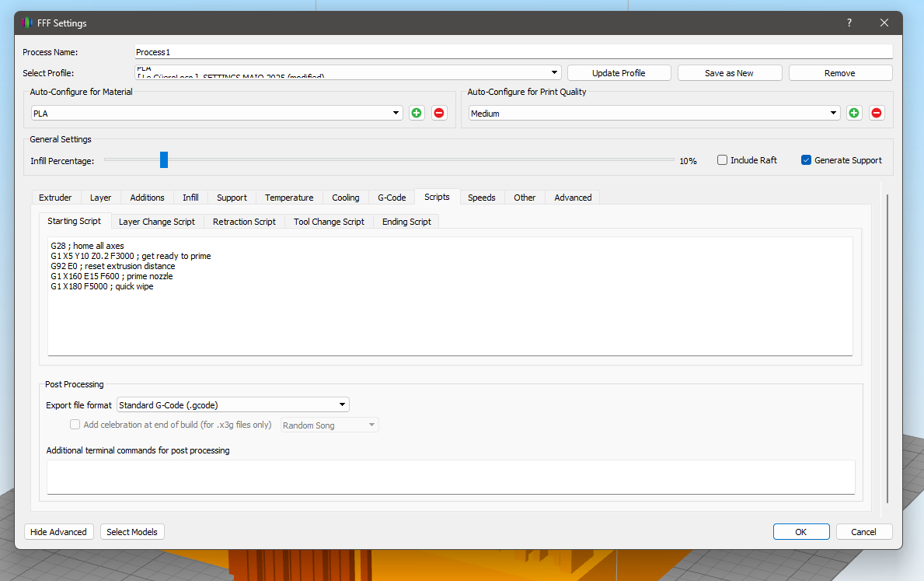
Task: Open the PLA material dropdown
Action: pyautogui.click(x=217, y=114)
